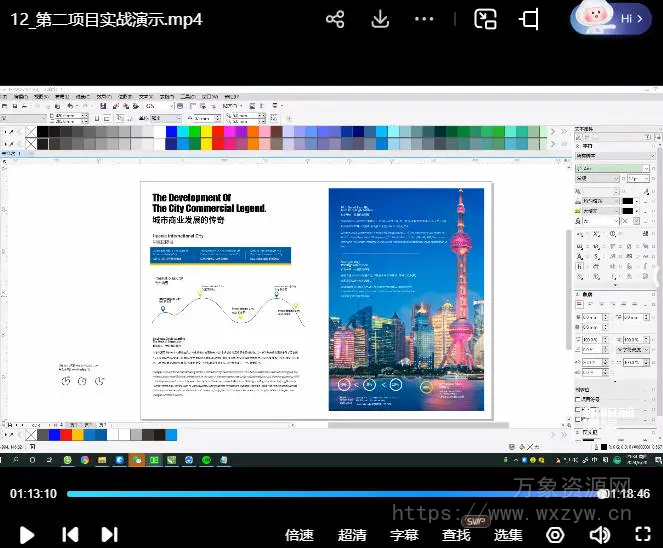
Task: Download the video with the download icon
Action: tap(380, 19)
